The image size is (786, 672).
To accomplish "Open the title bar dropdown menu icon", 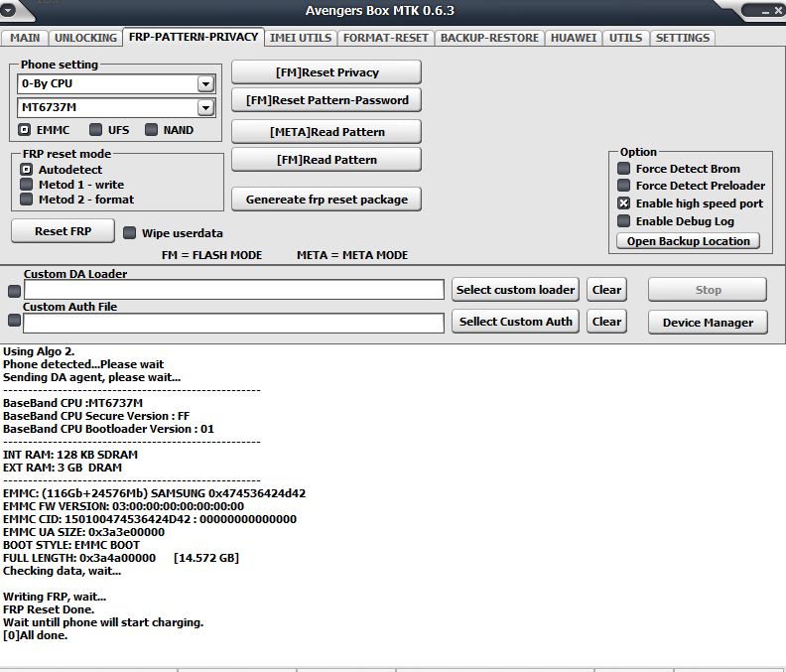I will [x=8, y=10].
